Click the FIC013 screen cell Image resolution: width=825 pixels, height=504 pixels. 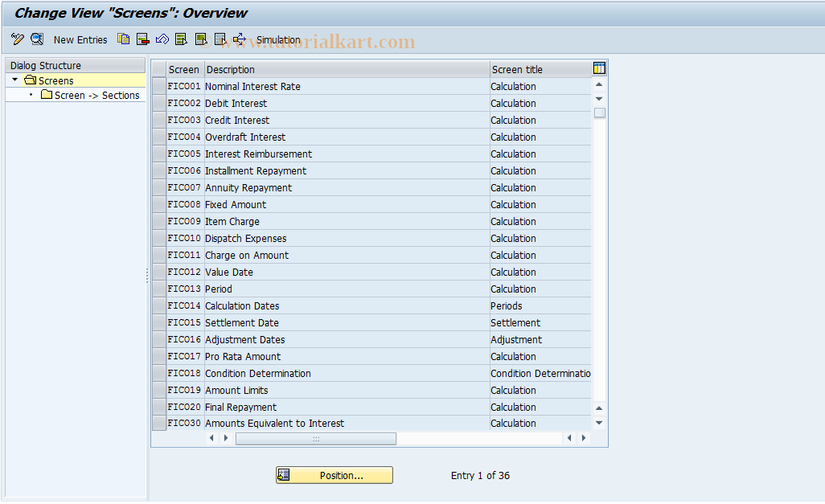(x=184, y=289)
